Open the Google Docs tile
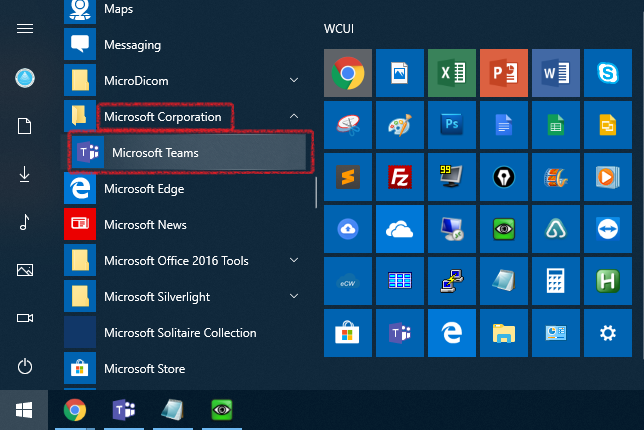This screenshot has width=644, height=430. 504,125
